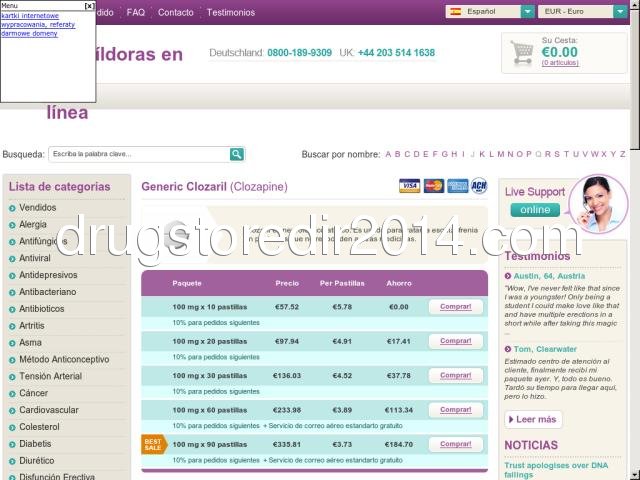The width and height of the screenshot is (640, 480).
Task: Buy 100 mg x 90 pastillas package
Action: 456,444
